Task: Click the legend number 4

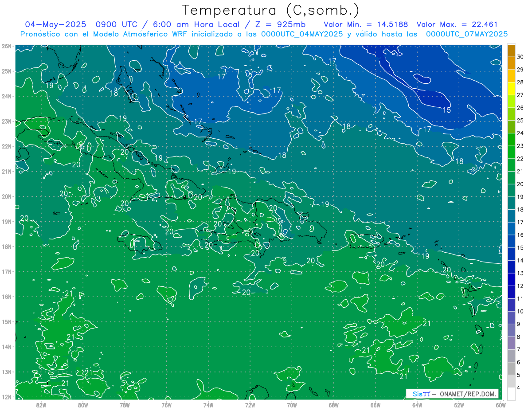Action: point(519,388)
